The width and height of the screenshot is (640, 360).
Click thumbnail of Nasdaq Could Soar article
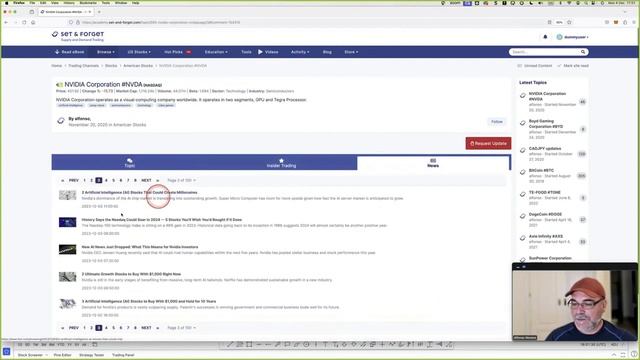(x=67, y=222)
